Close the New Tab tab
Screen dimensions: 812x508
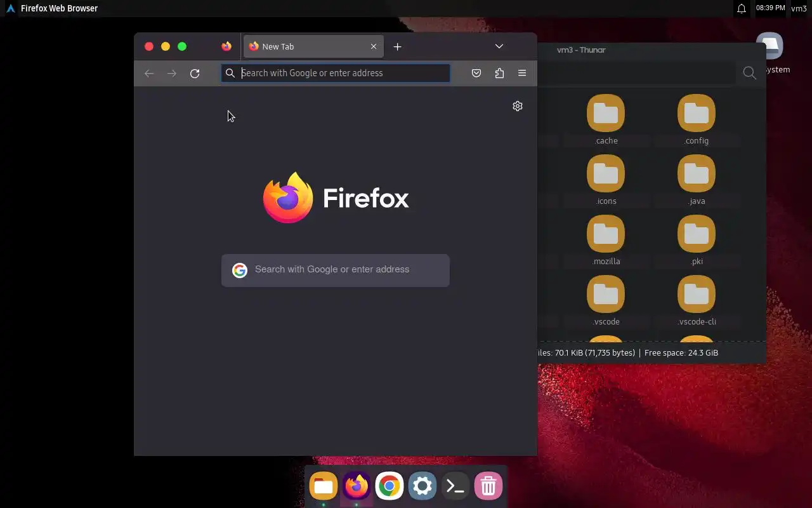(x=374, y=46)
